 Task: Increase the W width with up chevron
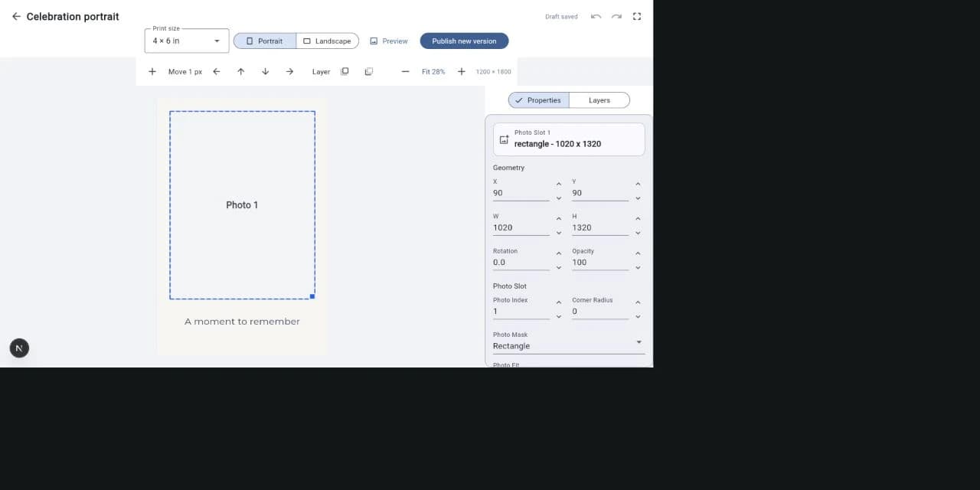click(x=559, y=219)
